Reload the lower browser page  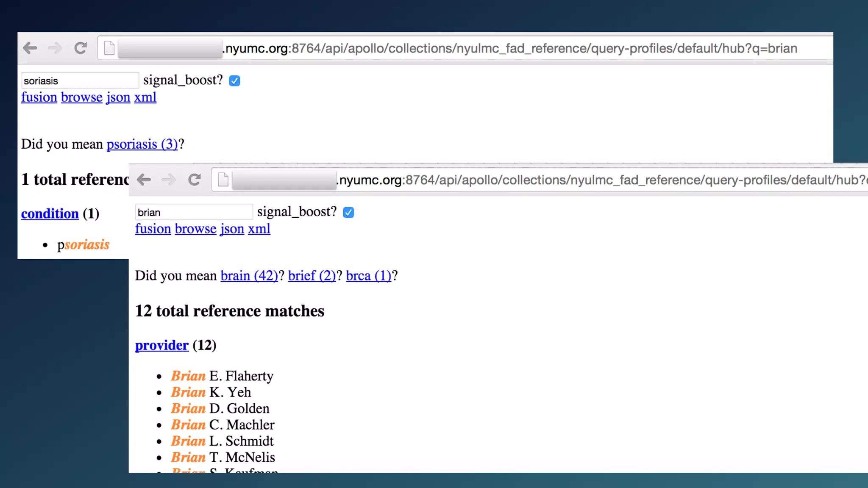[x=195, y=180]
